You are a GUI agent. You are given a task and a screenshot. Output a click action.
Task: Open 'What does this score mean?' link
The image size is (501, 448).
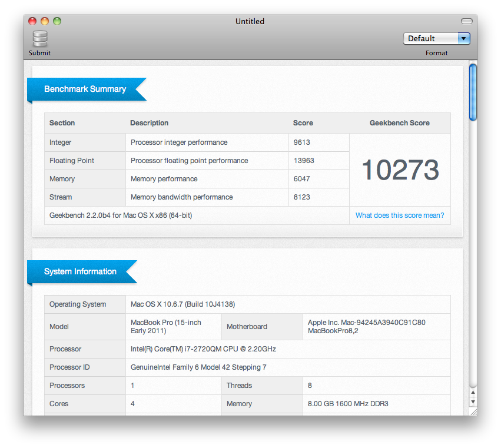tap(400, 215)
